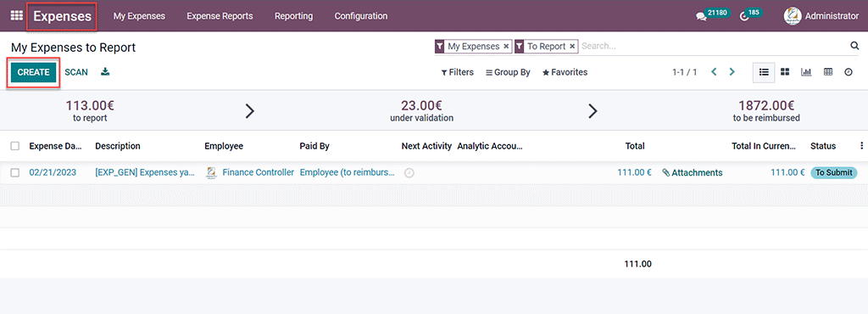
Task: Go to next page arrow
Action: tap(732, 72)
